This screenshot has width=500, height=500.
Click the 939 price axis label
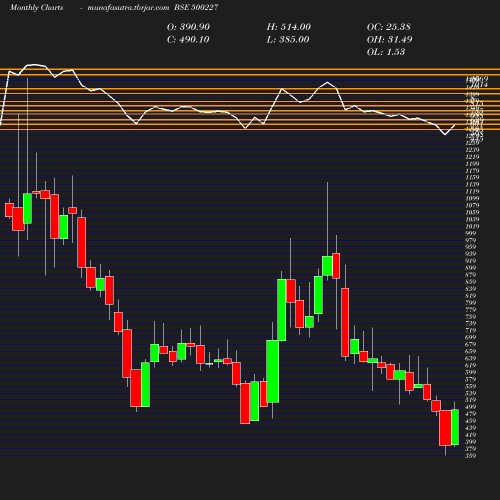click(x=471, y=254)
